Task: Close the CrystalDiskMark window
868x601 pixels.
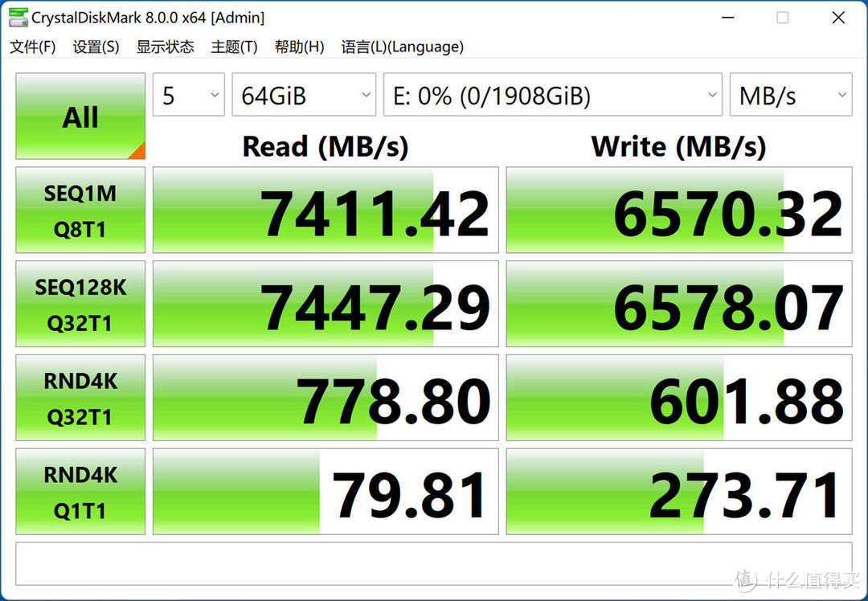Action: [x=838, y=18]
